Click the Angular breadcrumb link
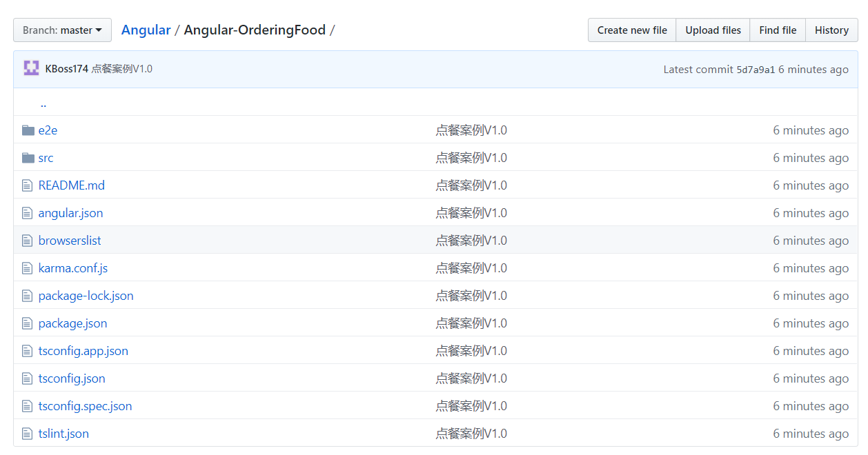 pyautogui.click(x=146, y=30)
